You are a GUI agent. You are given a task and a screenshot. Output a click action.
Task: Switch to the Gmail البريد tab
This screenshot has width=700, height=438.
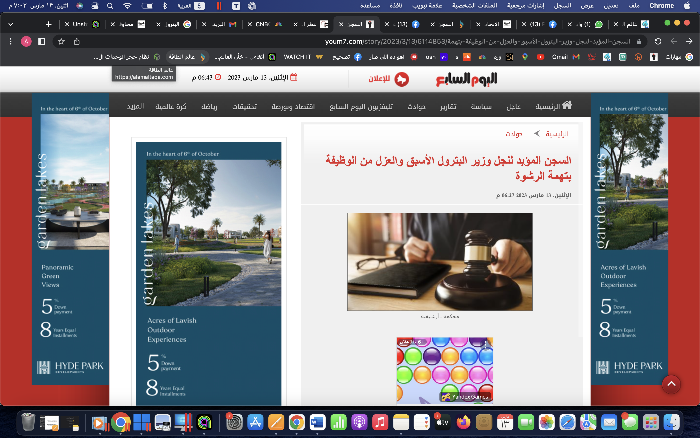[x=219, y=24]
